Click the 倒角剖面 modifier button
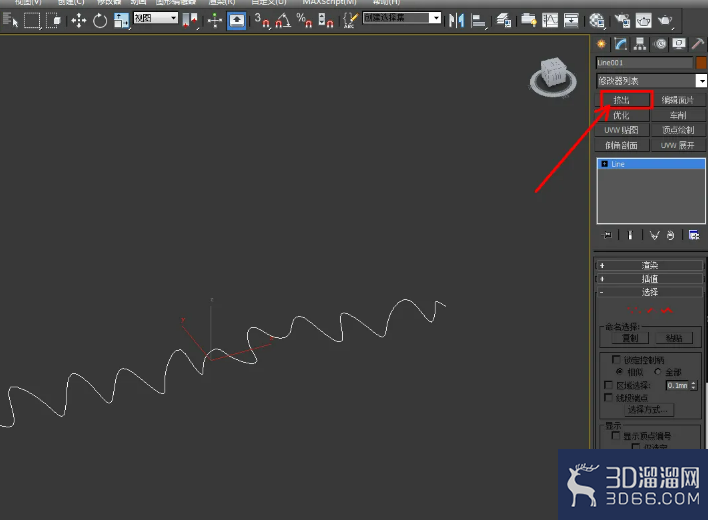This screenshot has height=520, width=708. [x=621, y=145]
